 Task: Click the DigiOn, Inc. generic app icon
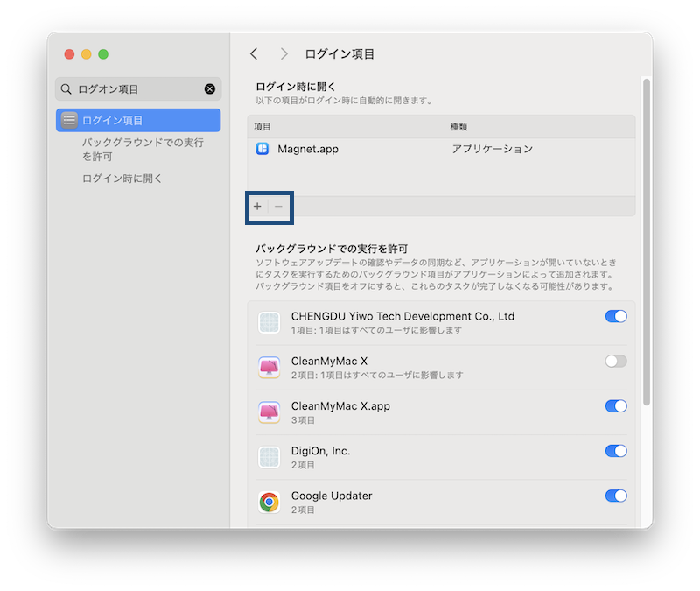point(269,457)
